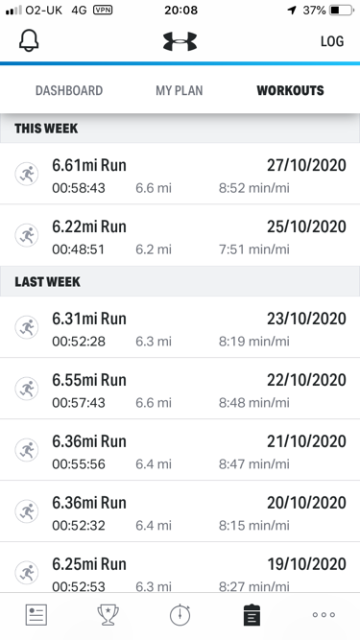The height and width of the screenshot is (640, 360).
Task: Tap the LOG button
Action: 332,41
